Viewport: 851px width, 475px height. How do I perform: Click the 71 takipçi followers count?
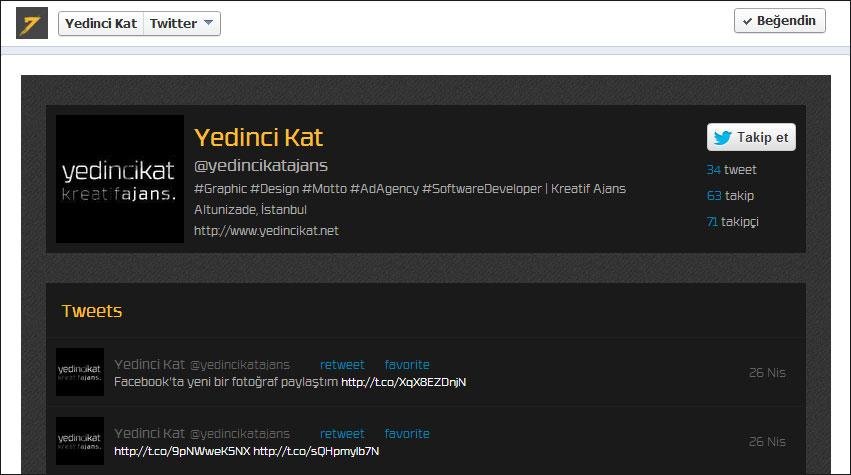(x=732, y=221)
